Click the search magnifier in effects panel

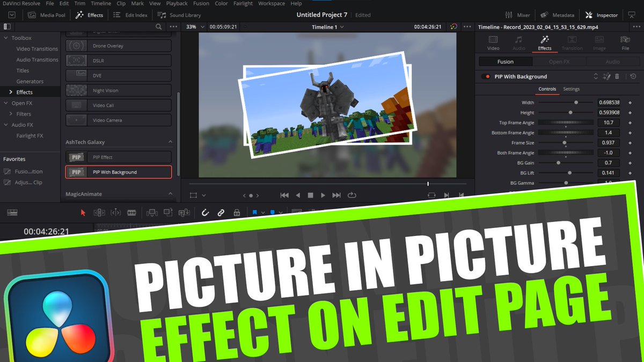point(158,27)
